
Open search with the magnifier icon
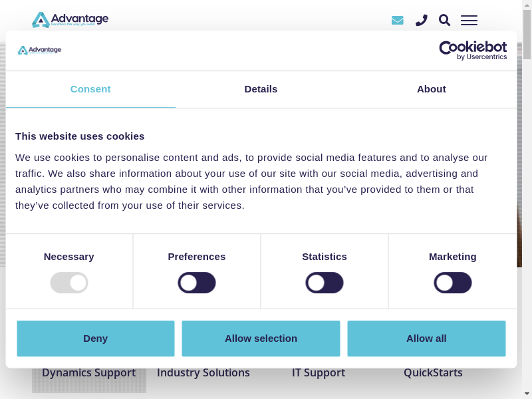click(444, 20)
